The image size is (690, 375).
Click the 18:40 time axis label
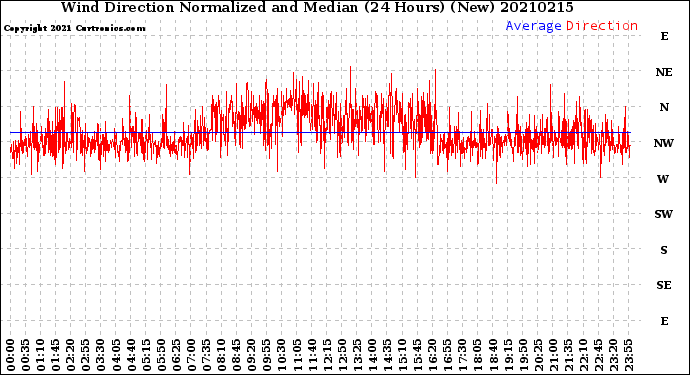click(492, 355)
